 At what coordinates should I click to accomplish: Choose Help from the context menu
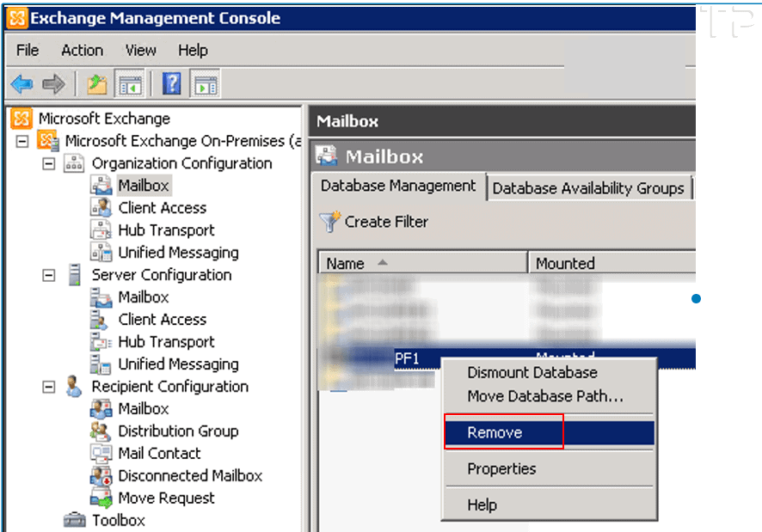[550, 505]
